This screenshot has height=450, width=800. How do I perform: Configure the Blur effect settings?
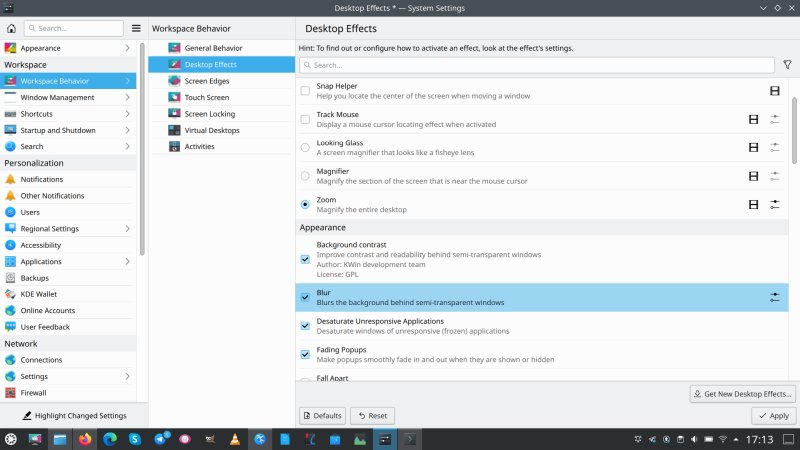(774, 298)
